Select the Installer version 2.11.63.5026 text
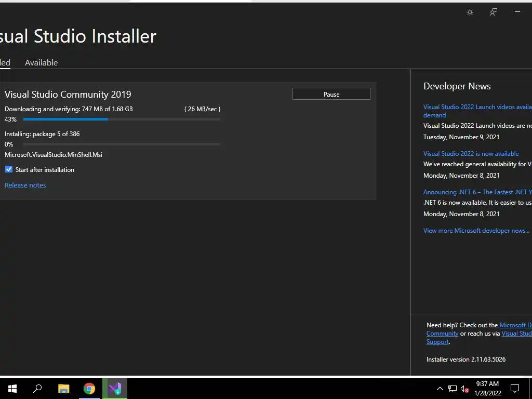Image resolution: width=532 pixels, height=399 pixels. coord(466,360)
